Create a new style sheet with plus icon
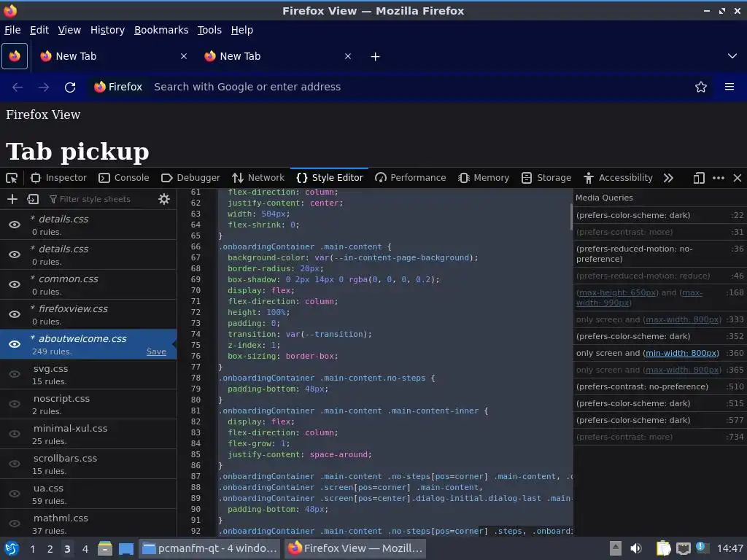 coord(12,199)
